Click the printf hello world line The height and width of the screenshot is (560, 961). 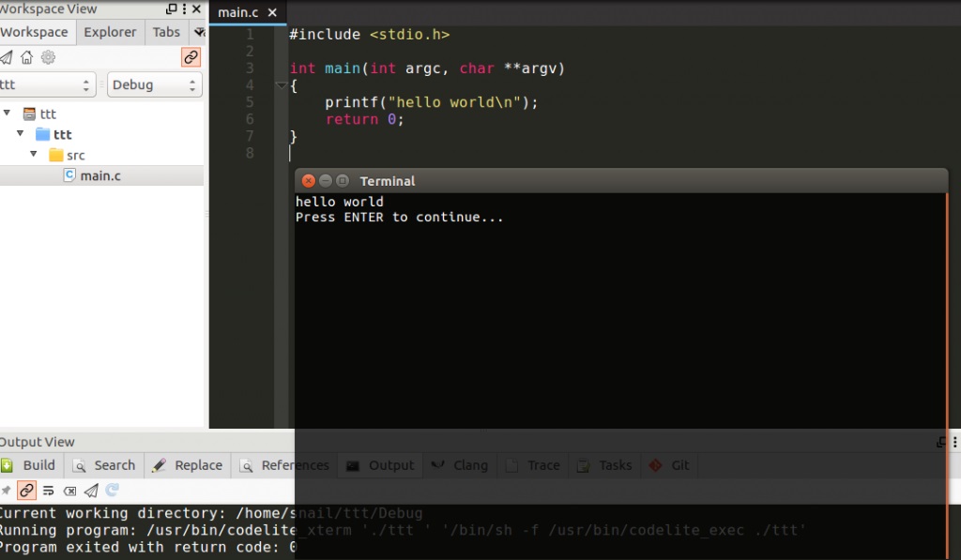tap(431, 102)
